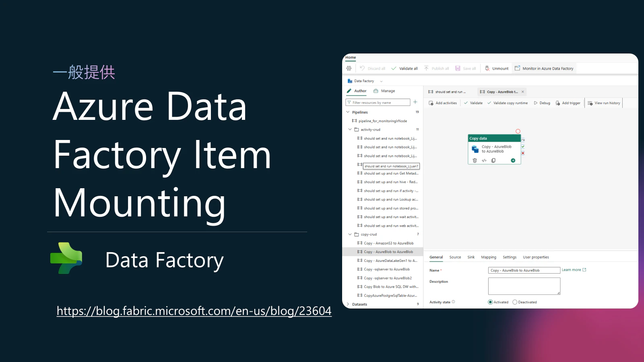Viewport: 644px width, 362px height.
Task: Open should set up and run stored pro... pipeline
Action: 388,208
